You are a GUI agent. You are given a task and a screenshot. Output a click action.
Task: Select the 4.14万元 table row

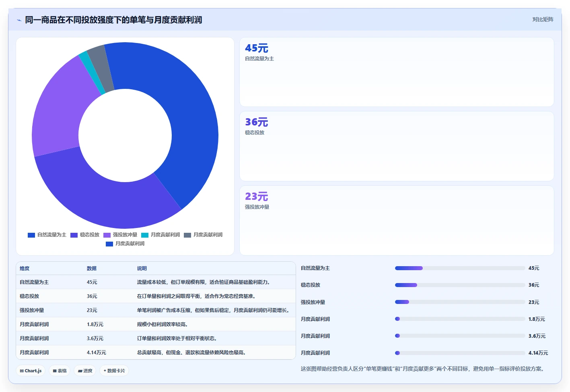pyautogui.click(x=156, y=352)
